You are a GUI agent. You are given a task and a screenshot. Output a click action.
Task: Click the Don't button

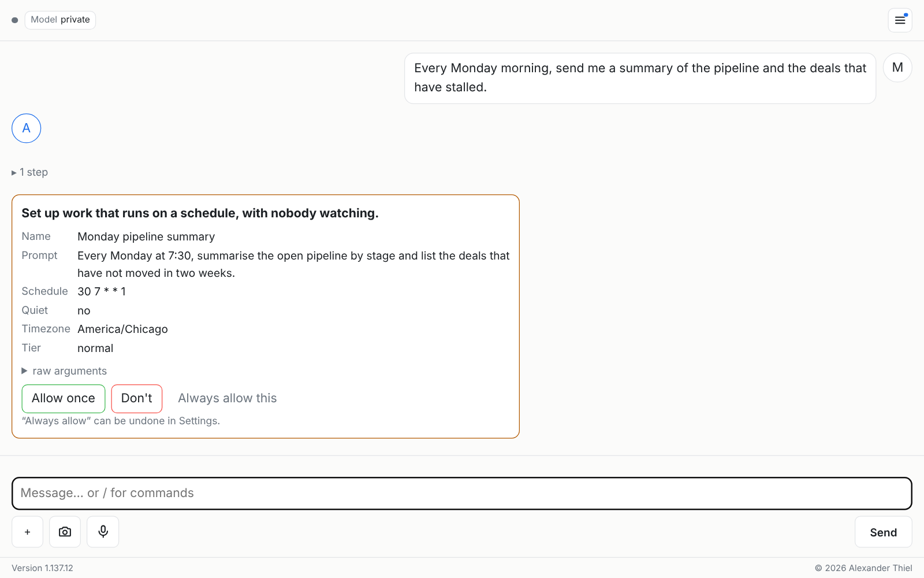(137, 398)
